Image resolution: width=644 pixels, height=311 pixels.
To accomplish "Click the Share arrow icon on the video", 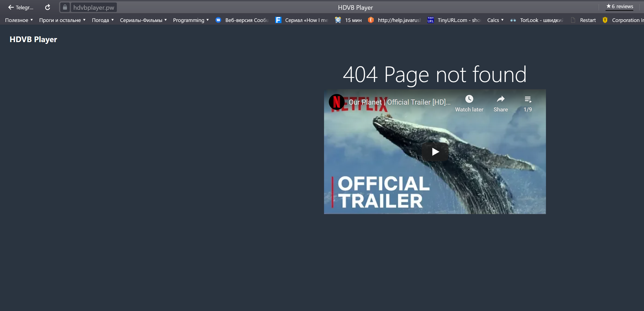I will pyautogui.click(x=500, y=99).
